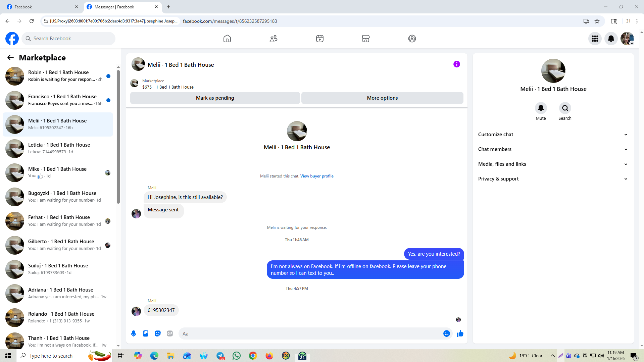Open Ferhat's conversation

58,221
